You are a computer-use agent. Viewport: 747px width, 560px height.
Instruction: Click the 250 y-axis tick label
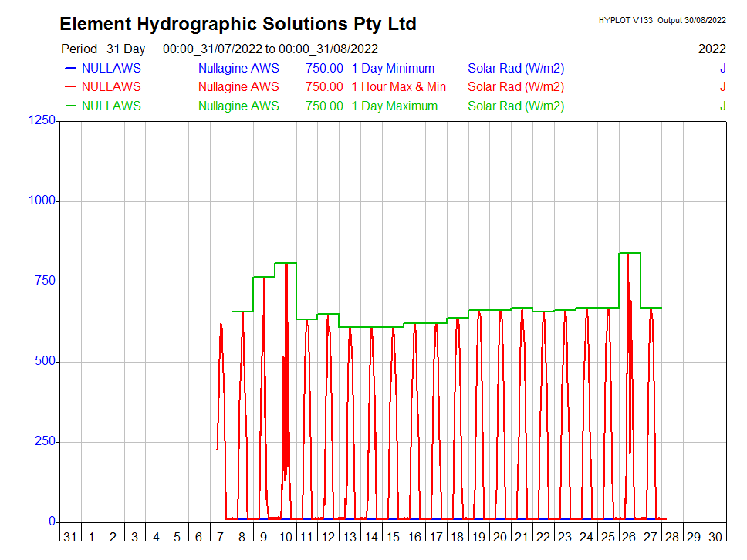coord(44,441)
